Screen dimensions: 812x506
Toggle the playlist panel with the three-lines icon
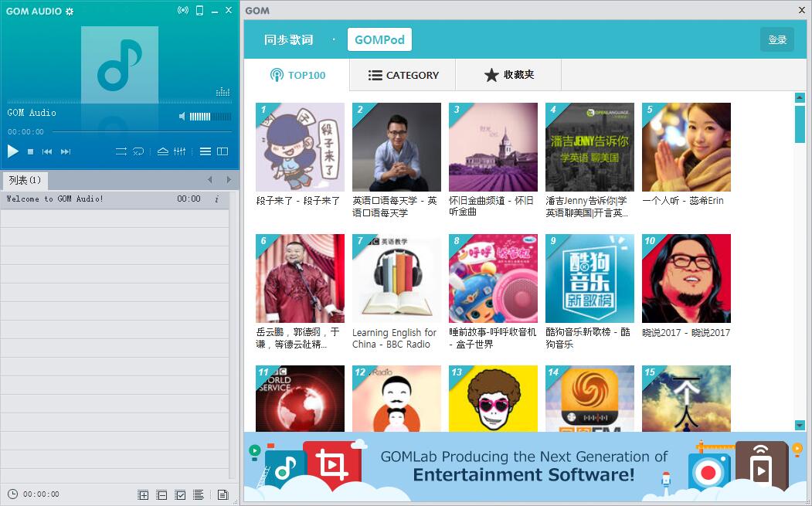206,151
